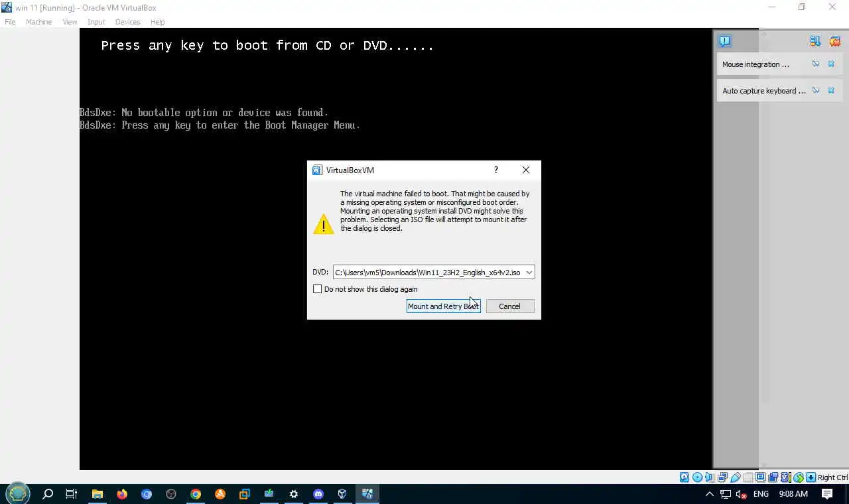The width and height of the screenshot is (849, 504).
Task: Open the Windows Start menu
Action: pos(18,493)
